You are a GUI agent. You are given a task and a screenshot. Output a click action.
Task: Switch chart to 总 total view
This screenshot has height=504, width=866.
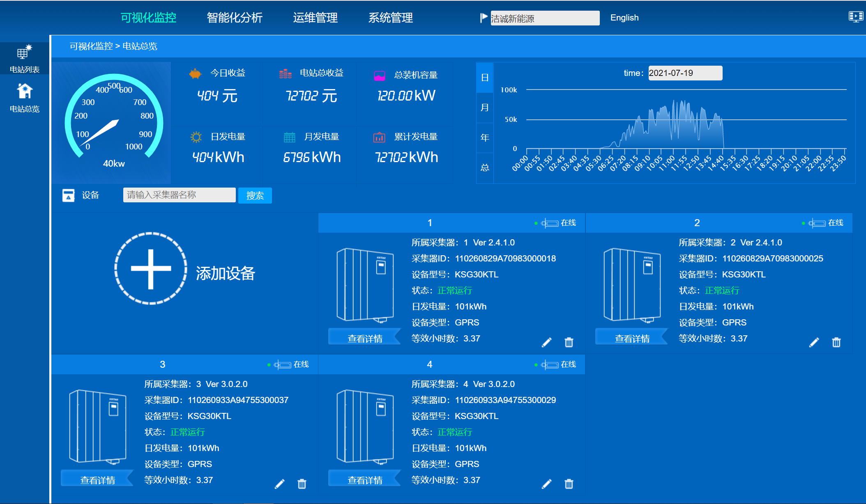point(485,167)
